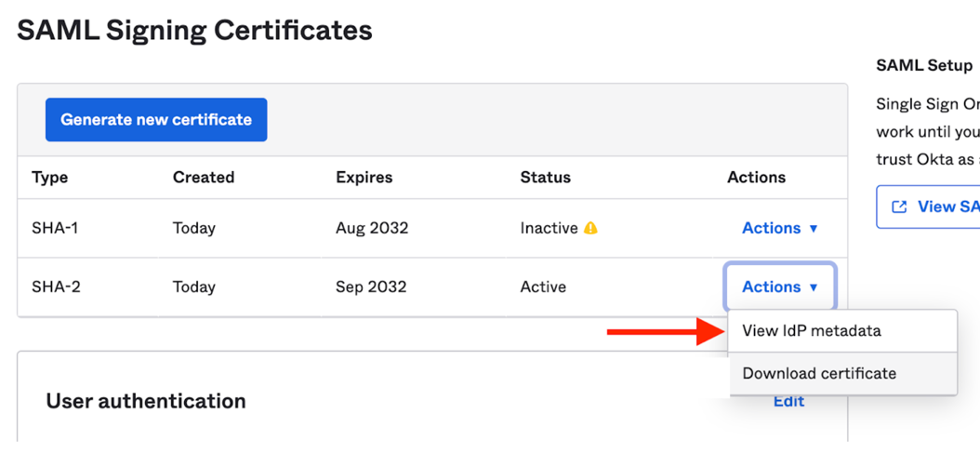Screen dimensions: 980x453
Task: Click the User authentication section heading
Action: click(146, 401)
